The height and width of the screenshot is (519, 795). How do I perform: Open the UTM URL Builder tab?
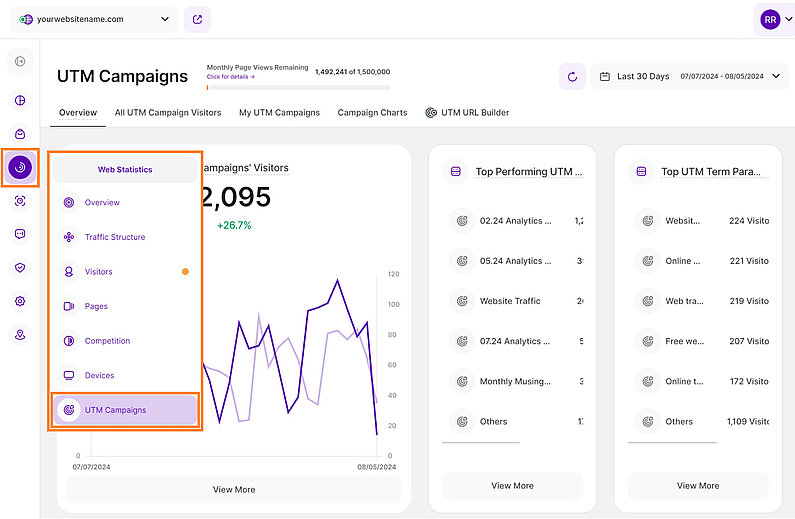coord(467,113)
